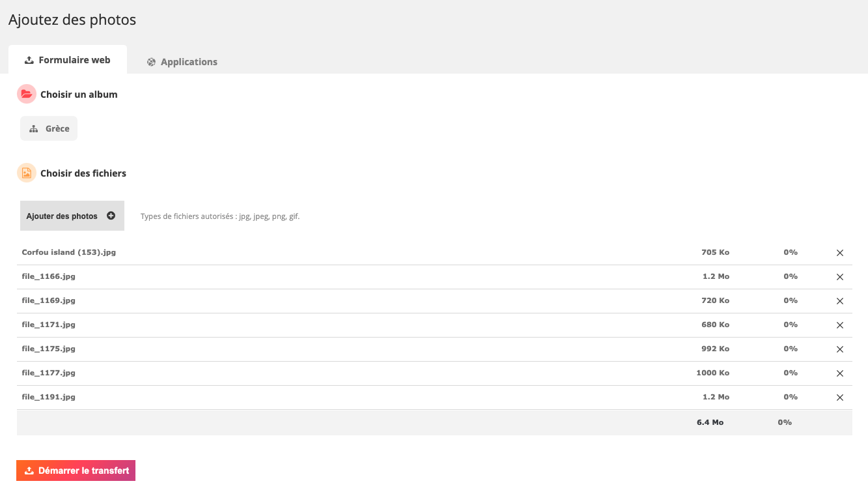Click the upload icon on Formulaire web tab
The width and height of the screenshot is (868, 492).
29,60
